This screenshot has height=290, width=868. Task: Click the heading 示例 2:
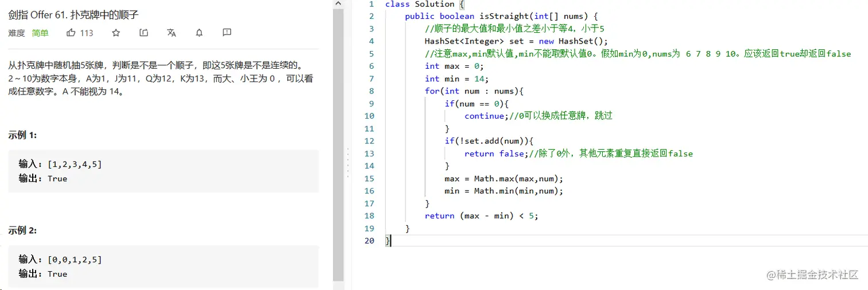pyautogui.click(x=23, y=230)
